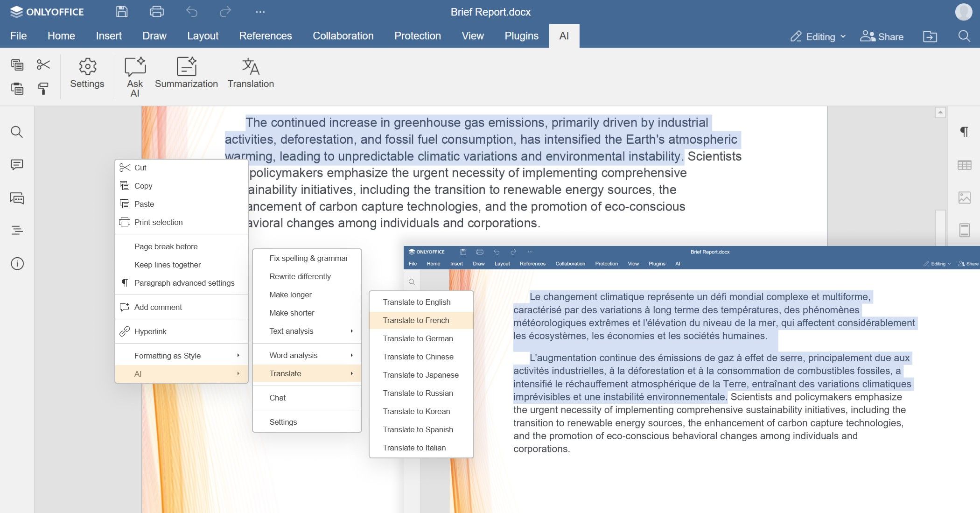The width and height of the screenshot is (980, 513).
Task: Click the Share button
Action: (882, 36)
